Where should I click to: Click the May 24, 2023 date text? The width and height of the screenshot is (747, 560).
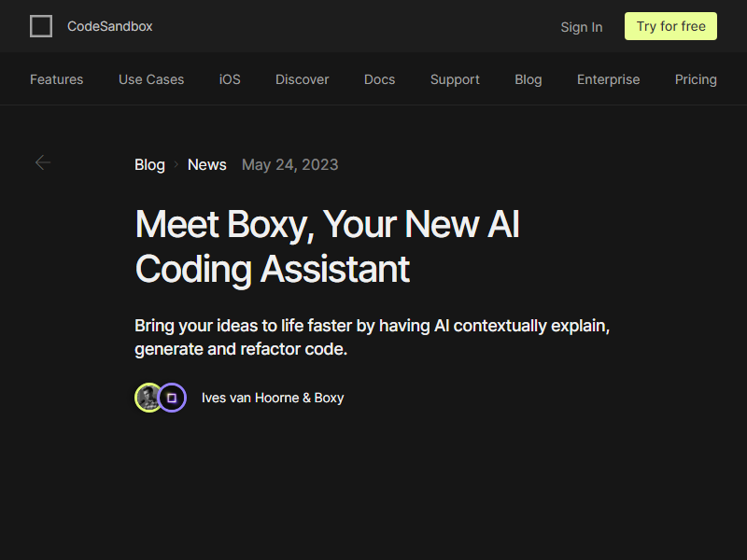point(289,165)
